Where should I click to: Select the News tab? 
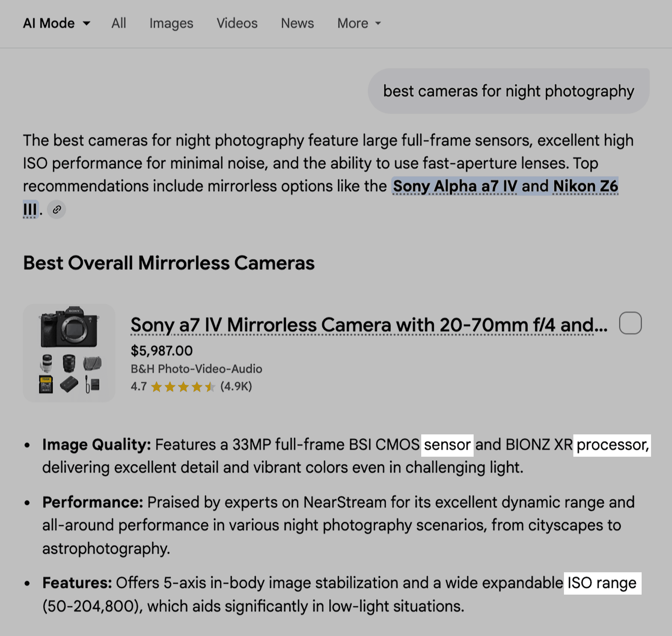[297, 23]
